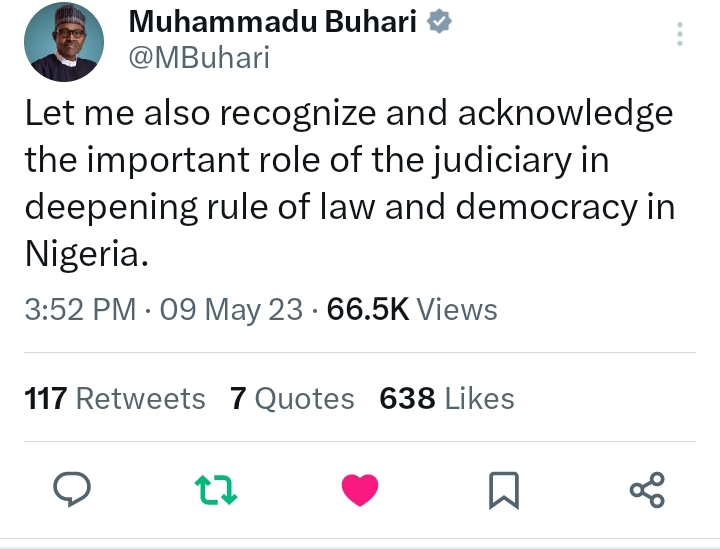Click the 09 May 23 date
The width and height of the screenshot is (720, 549).
tap(231, 309)
